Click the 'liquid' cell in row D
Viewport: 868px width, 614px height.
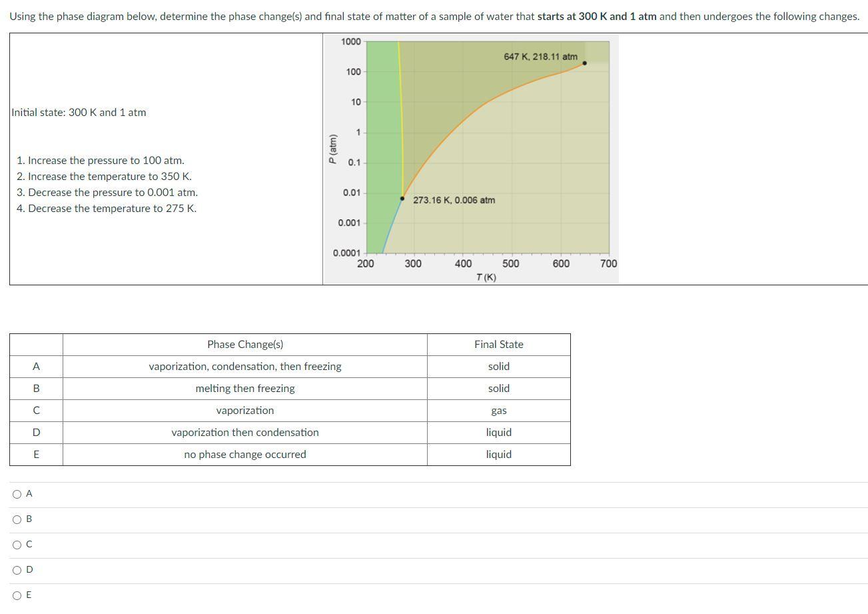pos(499,433)
